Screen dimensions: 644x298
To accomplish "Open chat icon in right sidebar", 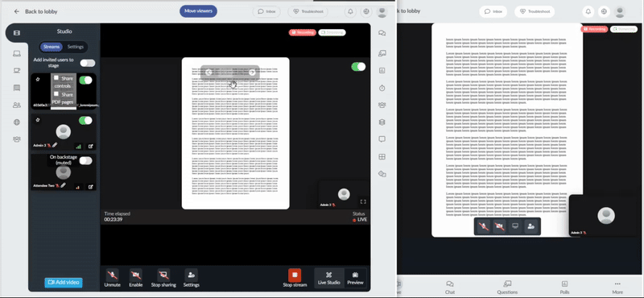I will pos(382,33).
